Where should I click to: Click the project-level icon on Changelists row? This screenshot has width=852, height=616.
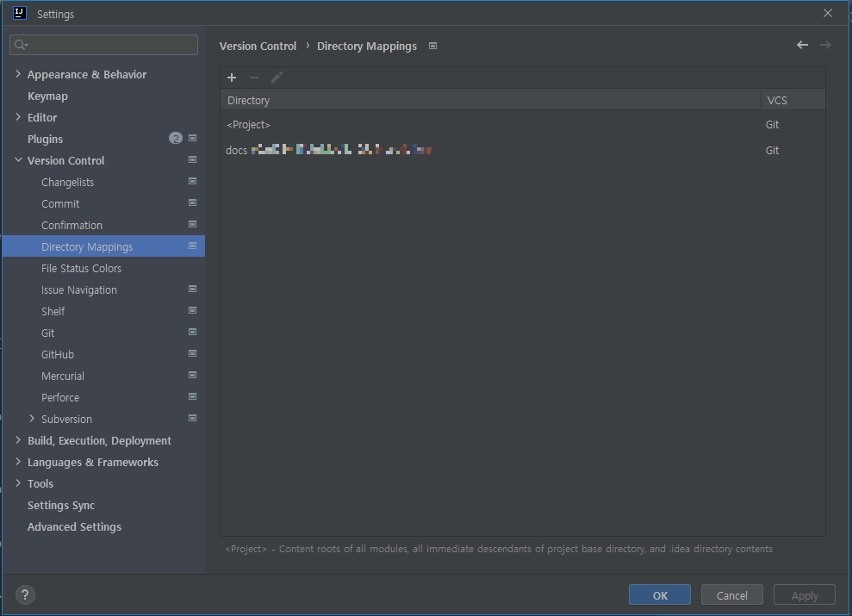(192, 182)
